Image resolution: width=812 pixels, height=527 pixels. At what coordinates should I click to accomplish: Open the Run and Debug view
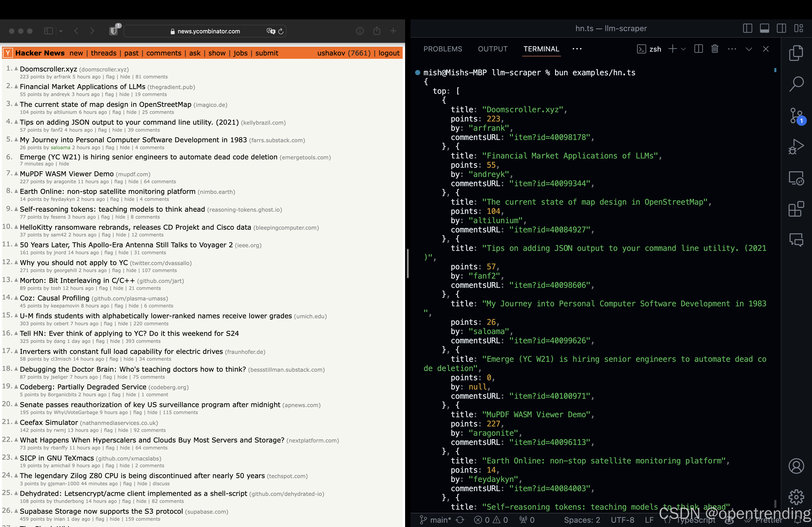796,147
